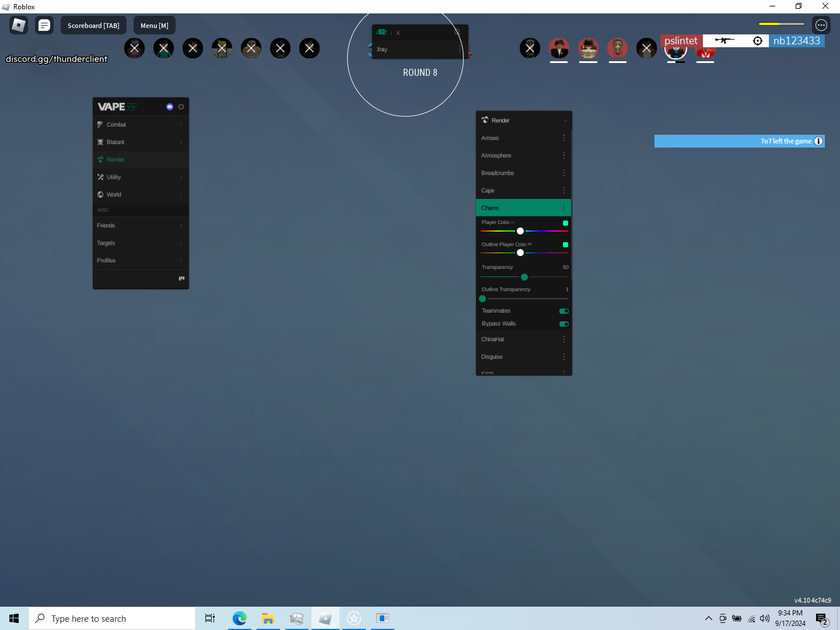The width and height of the screenshot is (840, 630).
Task: Expand Targets section arrow
Action: click(181, 243)
